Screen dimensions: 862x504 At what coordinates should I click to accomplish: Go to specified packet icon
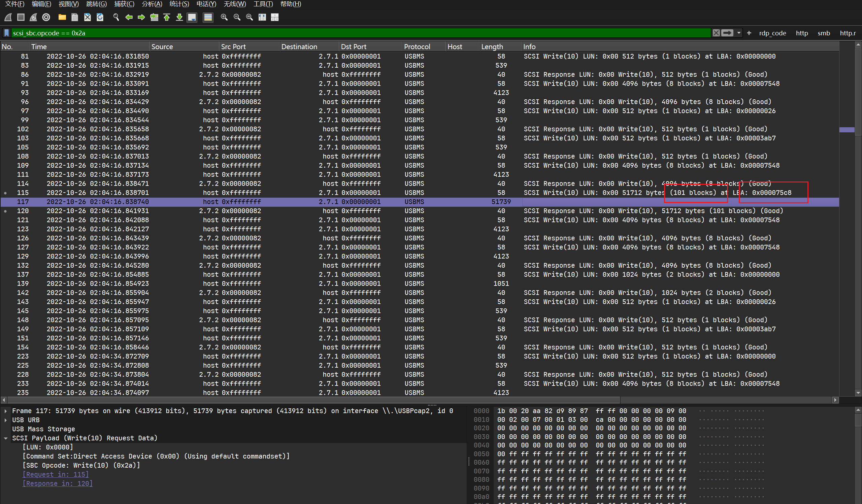coord(154,17)
